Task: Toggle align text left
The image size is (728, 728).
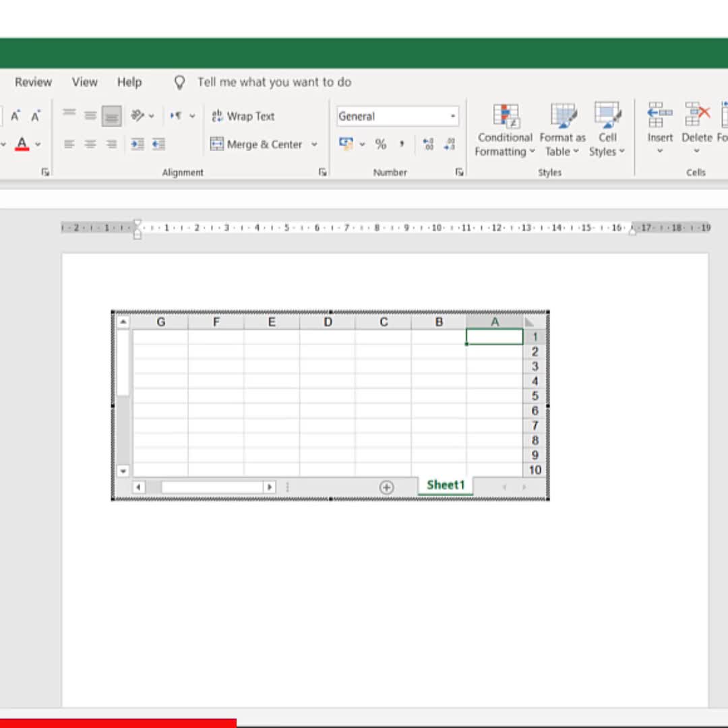Action: tap(69, 144)
